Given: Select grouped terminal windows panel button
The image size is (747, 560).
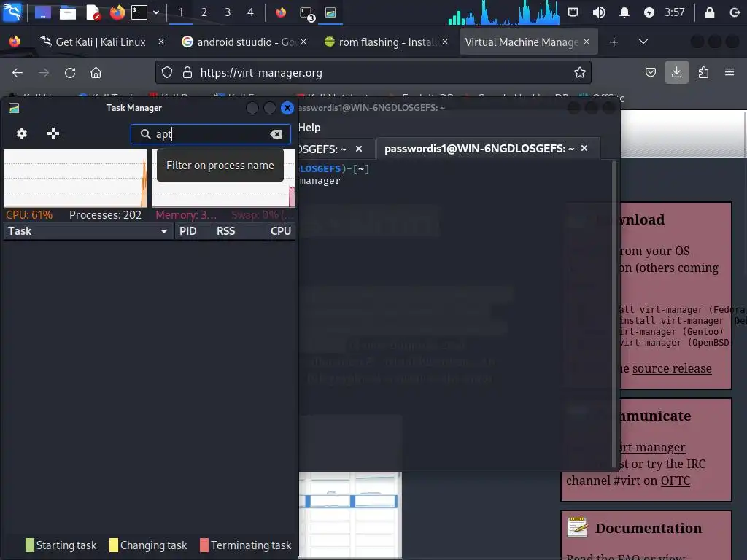Looking at the screenshot, I should [306, 12].
